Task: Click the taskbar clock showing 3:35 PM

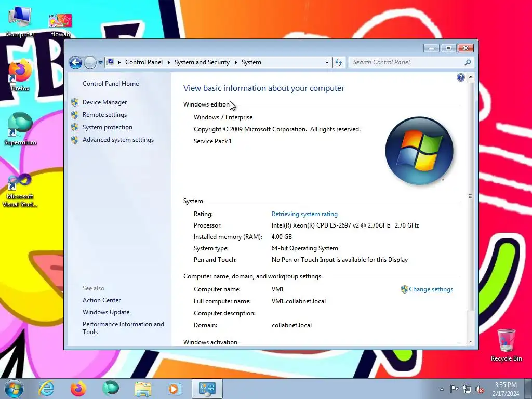Action: 506,389
